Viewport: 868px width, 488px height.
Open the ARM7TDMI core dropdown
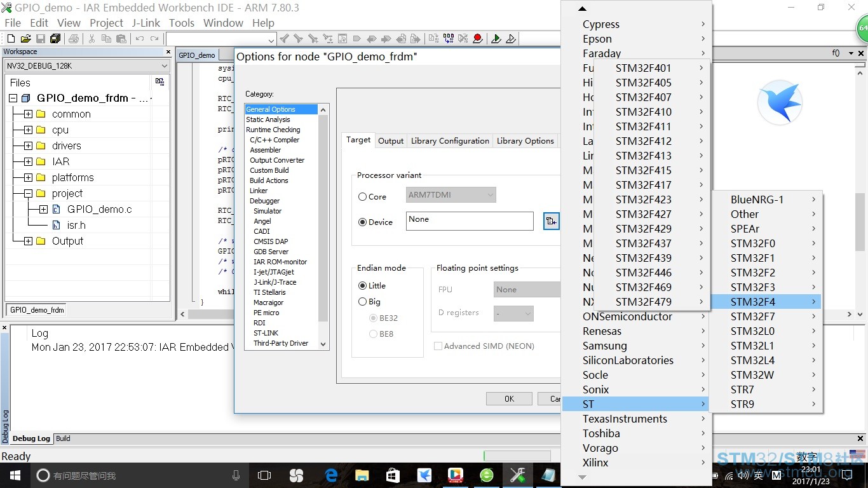[451, 195]
